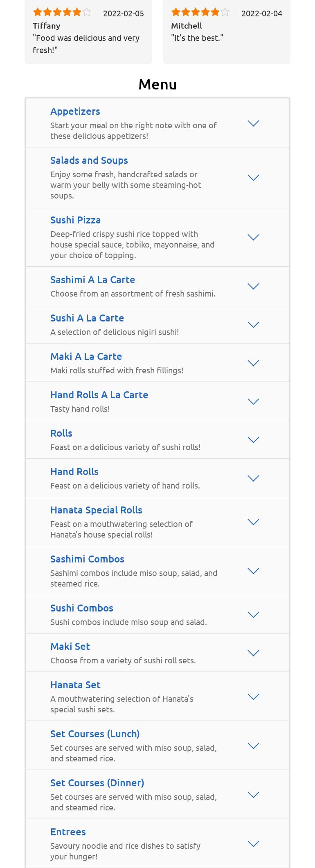Click the Set Courses (Lunch) title
This screenshot has width=315, height=868.
[95, 734]
